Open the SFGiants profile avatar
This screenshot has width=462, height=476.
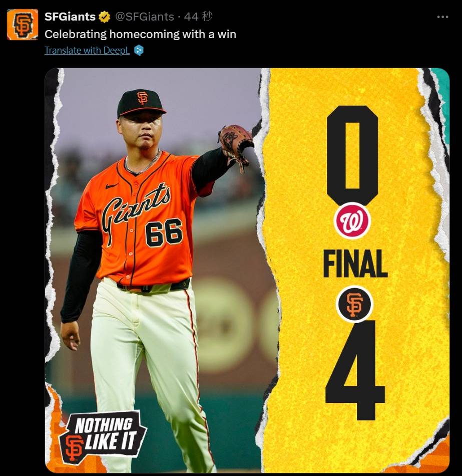coord(23,24)
